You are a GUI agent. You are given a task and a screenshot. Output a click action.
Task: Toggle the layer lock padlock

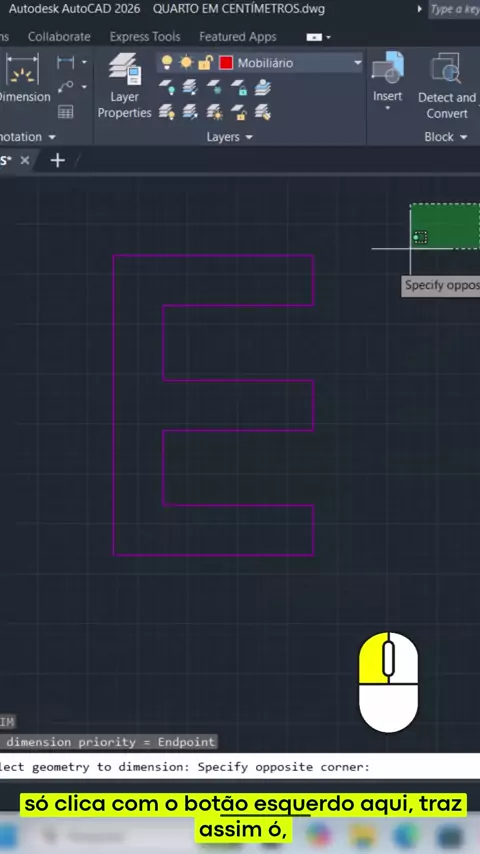(205, 63)
